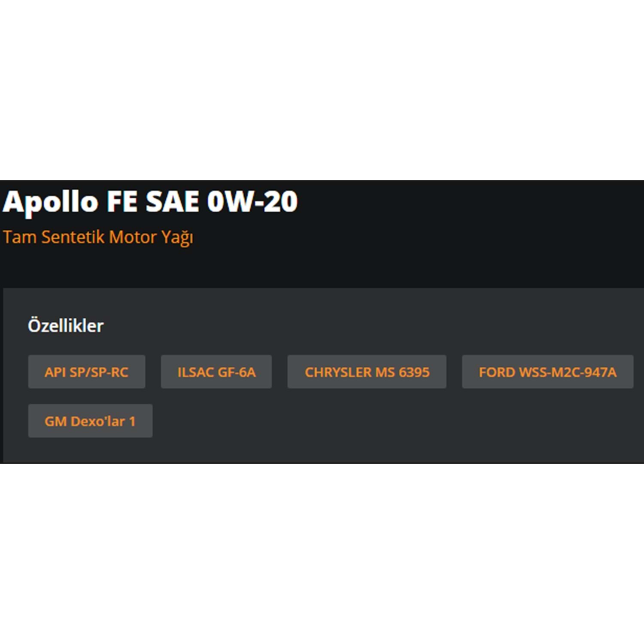
Task: Click the FORD WSS-M2C-947A specification tag
Action: point(547,372)
